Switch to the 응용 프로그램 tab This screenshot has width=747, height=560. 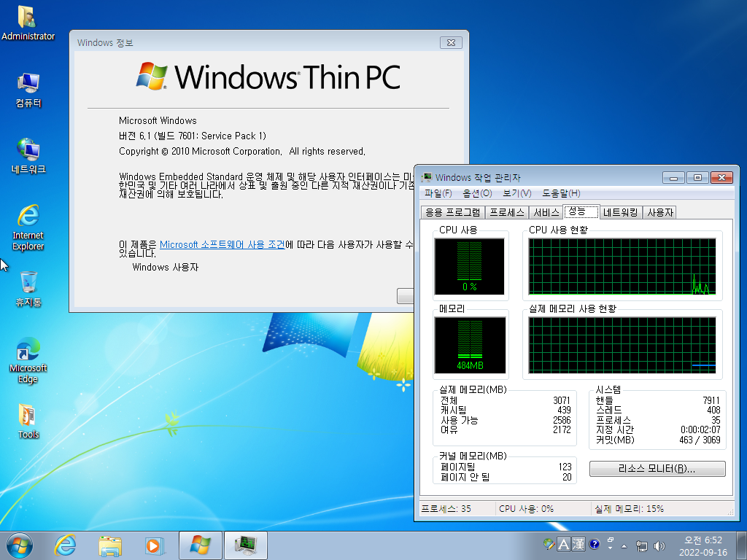452,212
